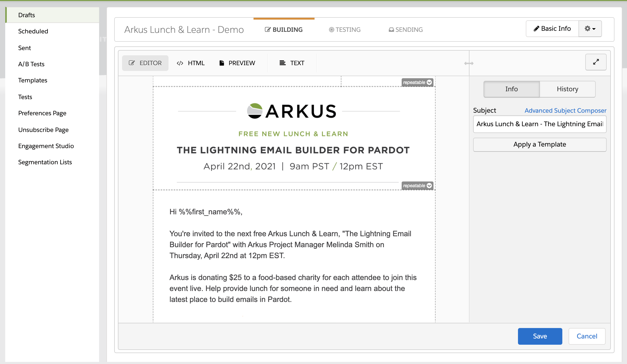
Task: Open Preferences Page in the sidebar
Action: (x=52, y=113)
